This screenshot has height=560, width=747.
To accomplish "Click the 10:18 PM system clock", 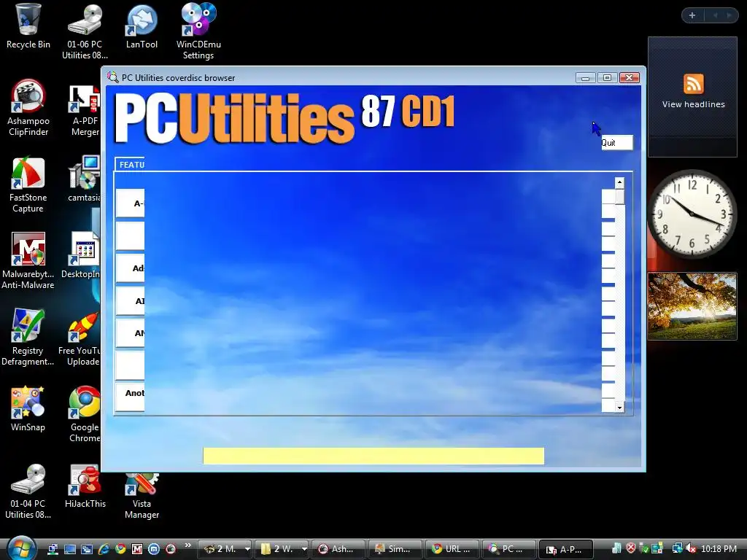I will tap(719, 549).
